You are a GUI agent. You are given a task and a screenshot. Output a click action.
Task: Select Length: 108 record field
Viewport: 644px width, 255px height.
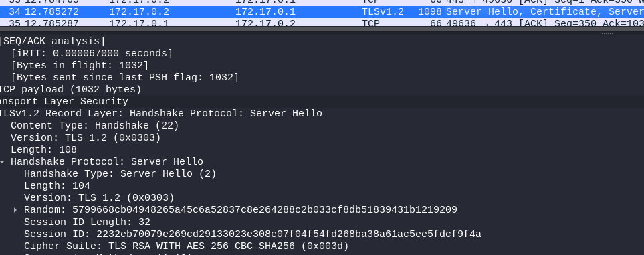click(43, 150)
